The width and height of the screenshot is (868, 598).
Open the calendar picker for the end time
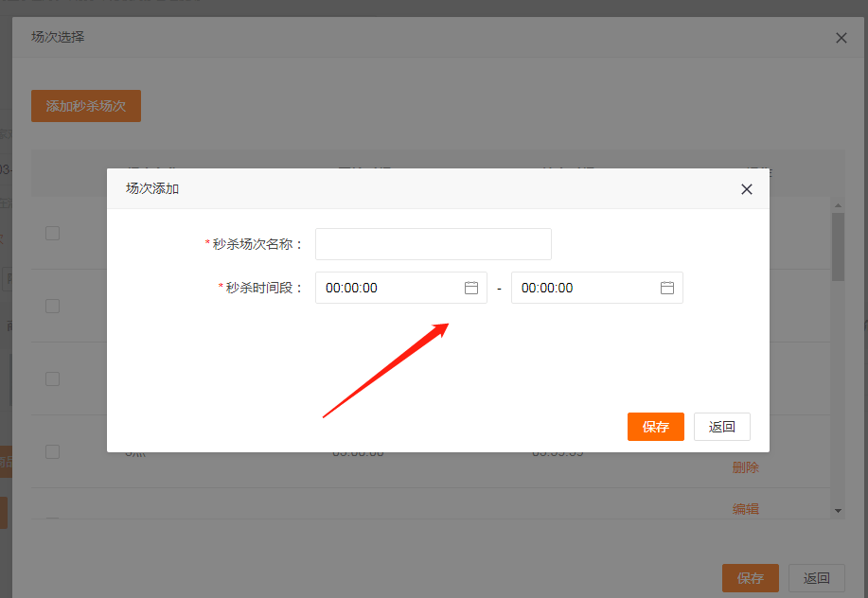[x=666, y=288]
